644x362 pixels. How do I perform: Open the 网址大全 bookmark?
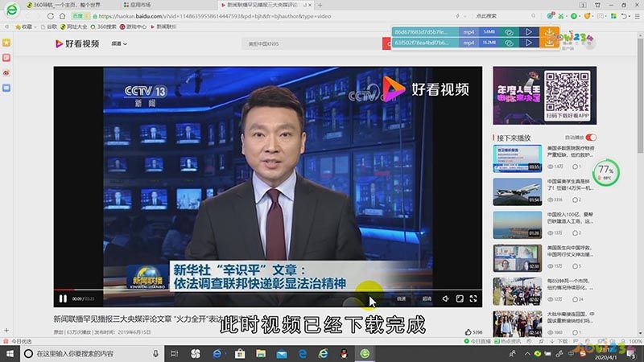73,27
